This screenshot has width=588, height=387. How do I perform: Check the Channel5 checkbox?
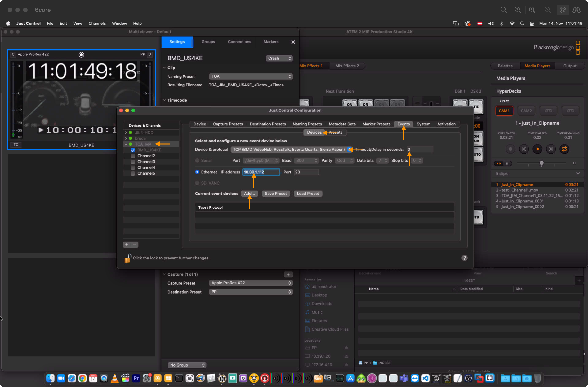pos(133,173)
